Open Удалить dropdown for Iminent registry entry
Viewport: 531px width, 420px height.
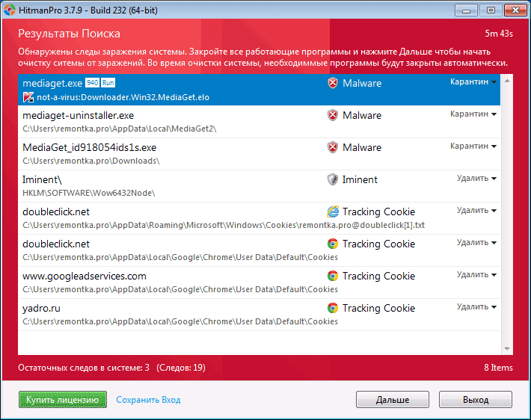tap(476, 179)
